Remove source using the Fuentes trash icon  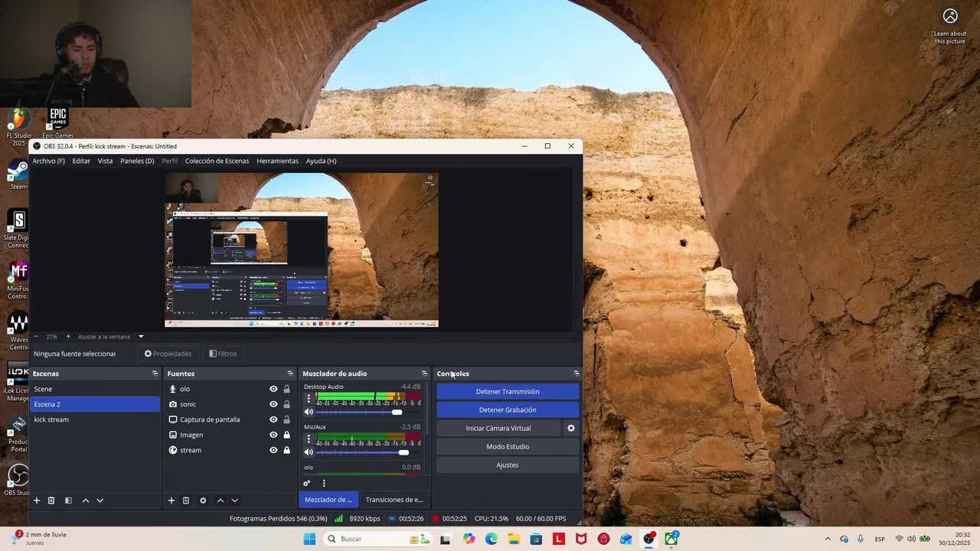pyautogui.click(x=186, y=500)
